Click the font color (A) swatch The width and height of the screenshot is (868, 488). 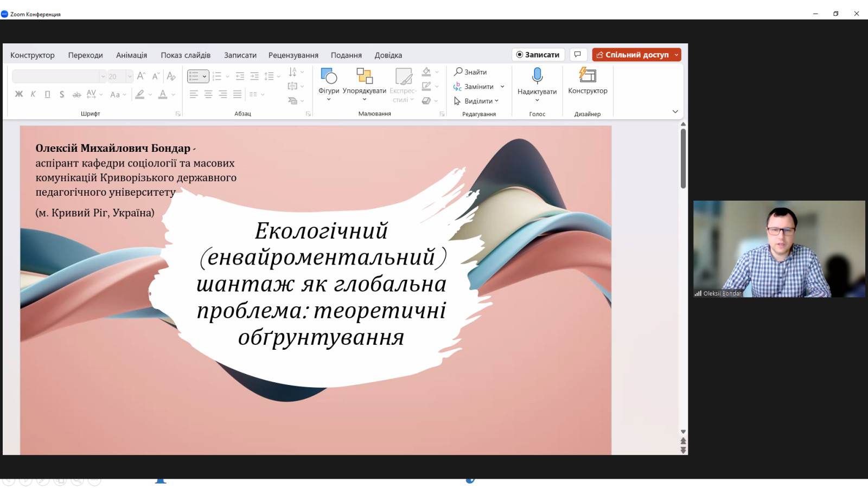[x=162, y=94]
